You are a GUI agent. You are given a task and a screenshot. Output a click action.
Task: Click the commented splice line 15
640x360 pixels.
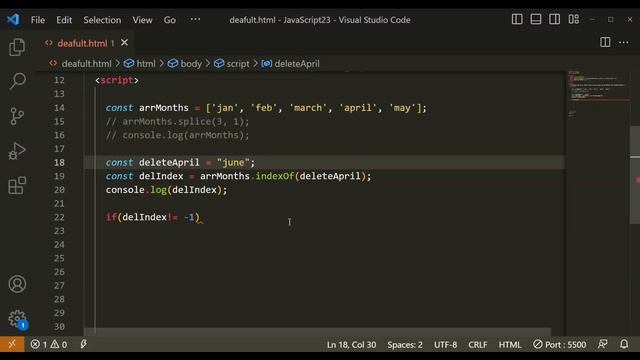pyautogui.click(x=177, y=122)
